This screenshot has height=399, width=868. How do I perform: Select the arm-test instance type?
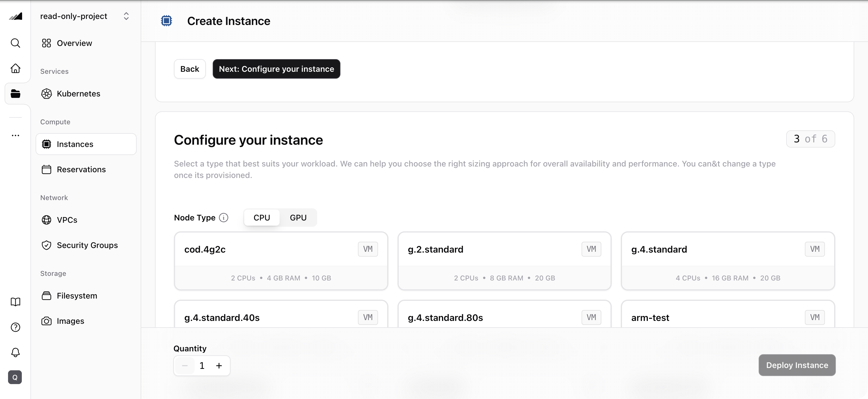pyautogui.click(x=728, y=314)
